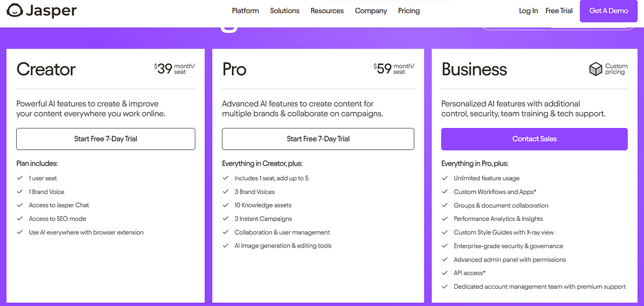Click checkmark beside 1 user seat

(x=20, y=178)
